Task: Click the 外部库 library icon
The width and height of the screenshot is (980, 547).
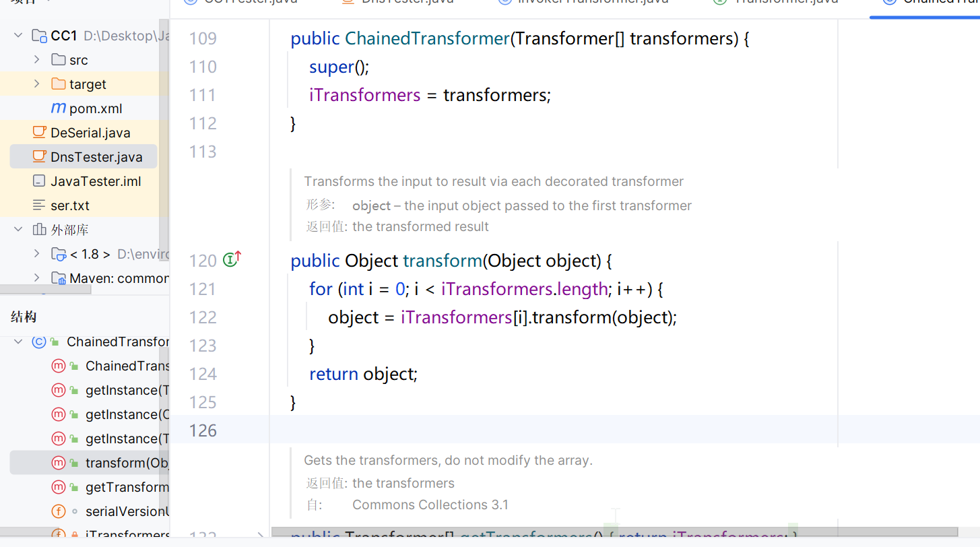Action: click(40, 230)
